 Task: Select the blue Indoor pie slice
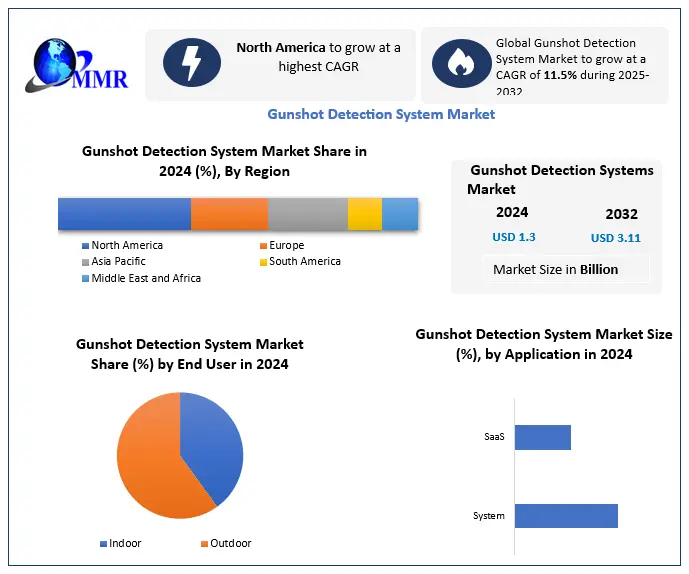tap(214, 443)
